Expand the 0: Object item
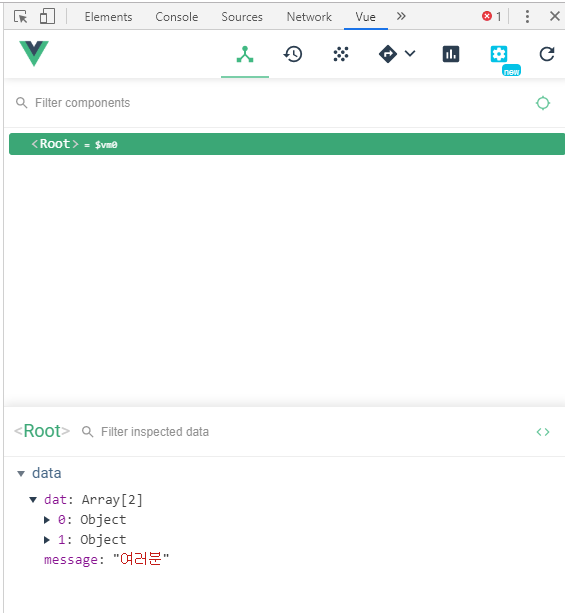The height and width of the screenshot is (613, 565). (x=47, y=520)
